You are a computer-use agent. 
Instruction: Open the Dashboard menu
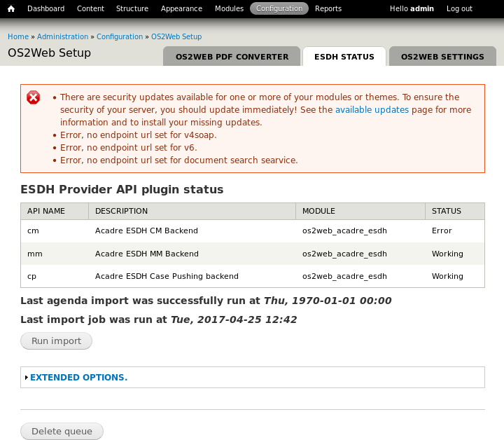45,8
